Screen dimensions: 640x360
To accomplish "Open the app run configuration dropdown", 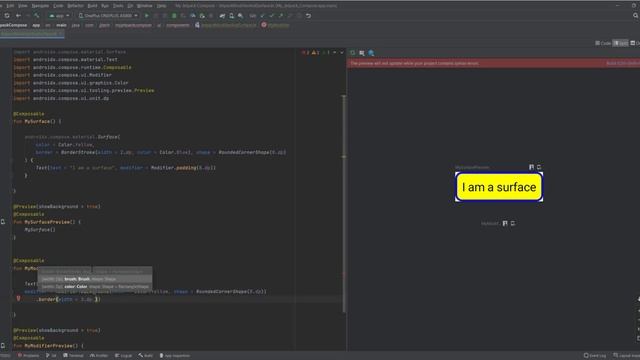I will point(59,16).
